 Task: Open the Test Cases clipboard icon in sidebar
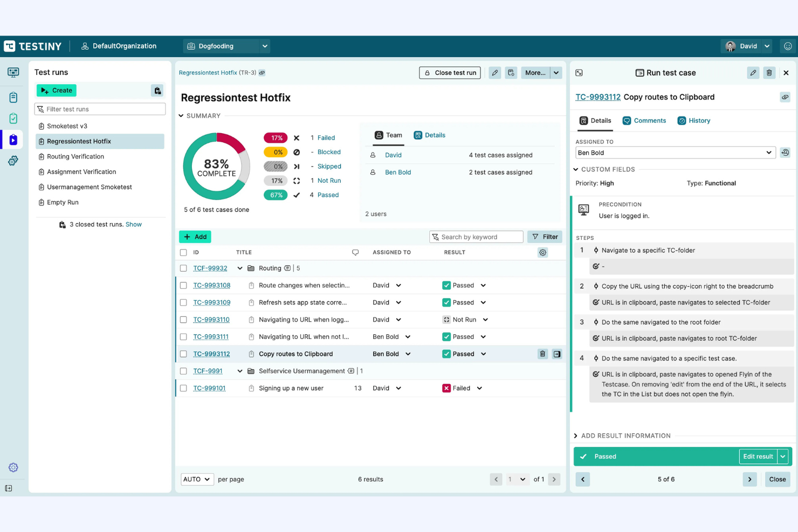click(x=13, y=97)
